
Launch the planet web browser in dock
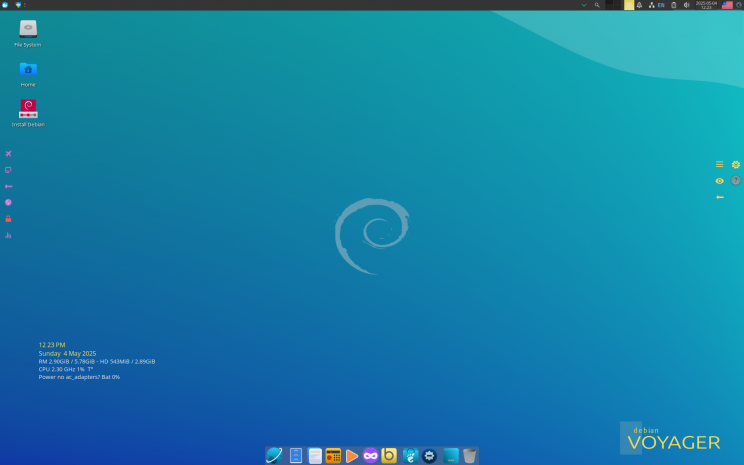[274, 456]
